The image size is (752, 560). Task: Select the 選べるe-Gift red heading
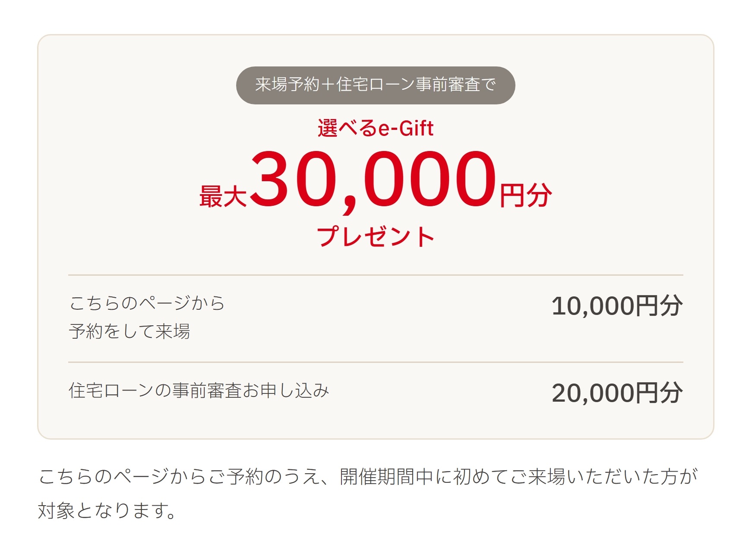tap(376, 128)
